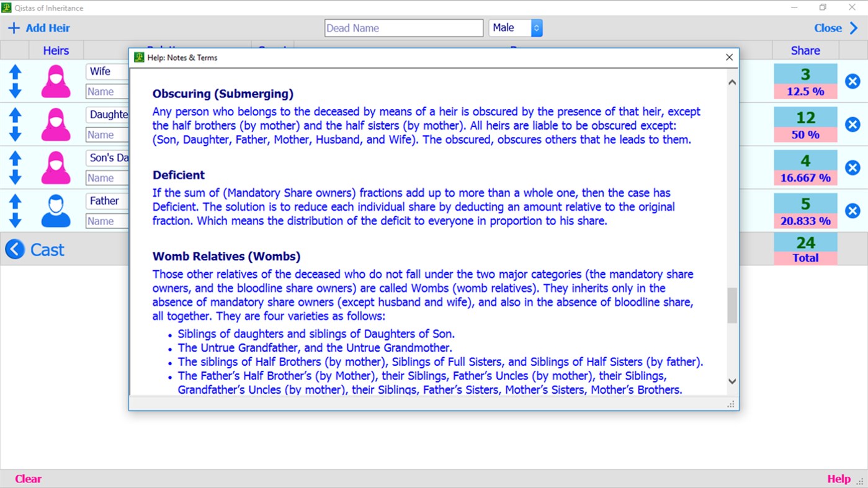
Task: Click the Clear link in the status bar
Action: 27,478
